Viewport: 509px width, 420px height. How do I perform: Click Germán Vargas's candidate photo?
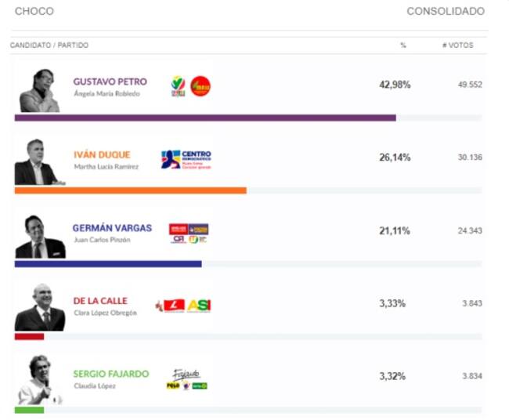click(39, 237)
